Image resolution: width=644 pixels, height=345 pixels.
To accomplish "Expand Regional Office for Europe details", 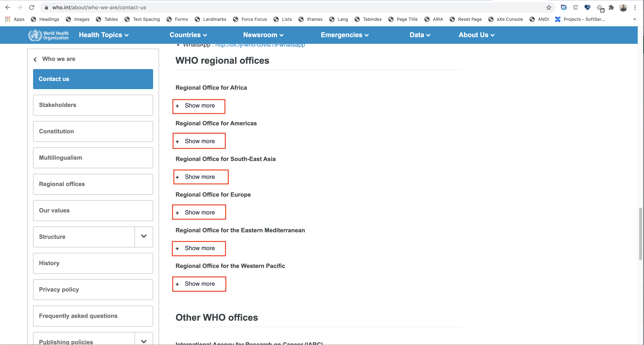I will pyautogui.click(x=200, y=212).
